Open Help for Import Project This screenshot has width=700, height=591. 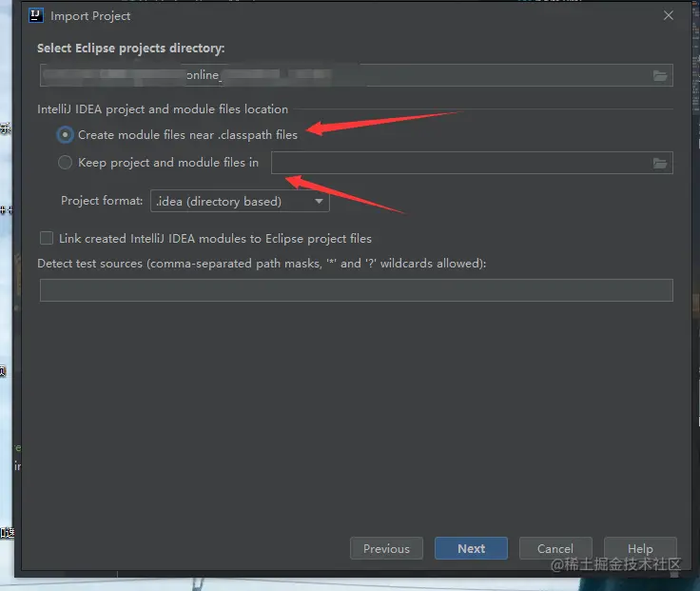pos(640,548)
